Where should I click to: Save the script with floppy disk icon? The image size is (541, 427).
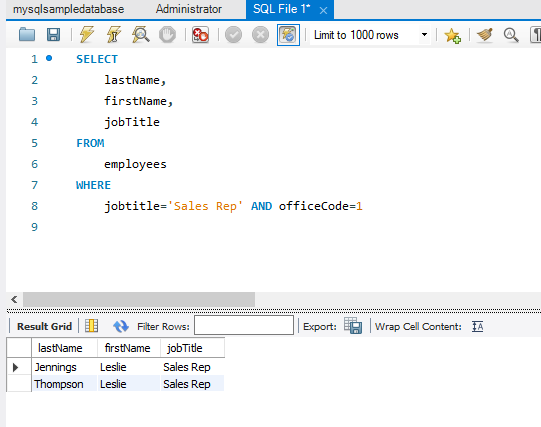click(x=53, y=35)
